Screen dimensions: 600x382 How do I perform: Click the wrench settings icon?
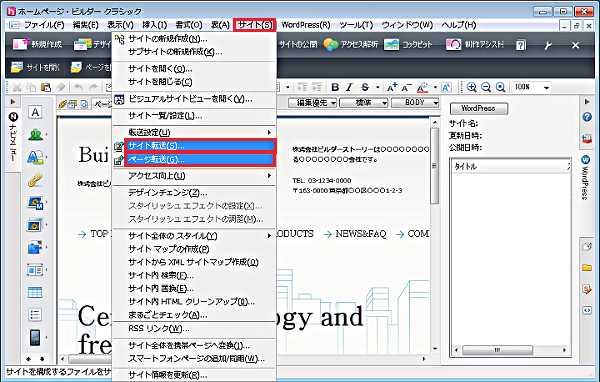(x=548, y=45)
